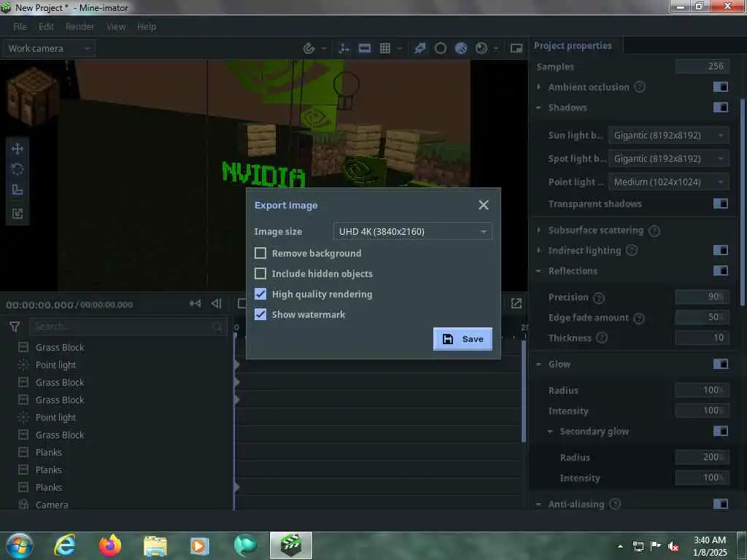The image size is (747, 560).
Task: Toggle the Ambient occlusion switch
Action: coord(720,87)
